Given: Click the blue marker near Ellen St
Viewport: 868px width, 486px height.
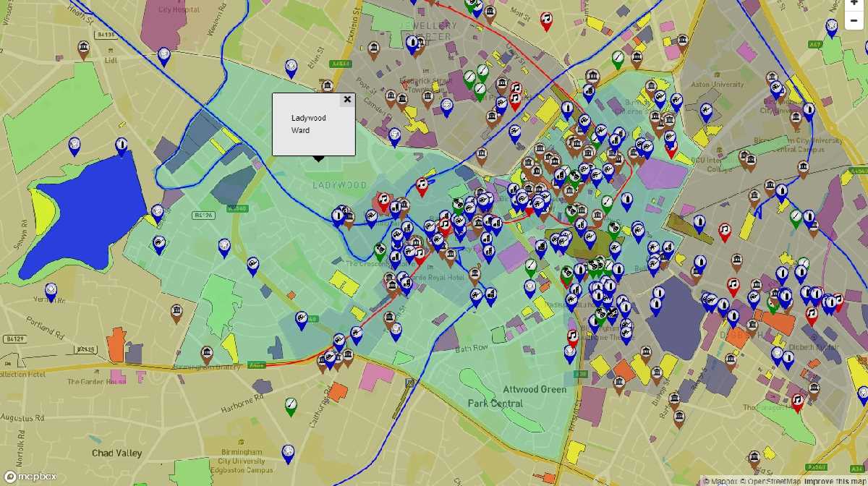Looking at the screenshot, I should tap(291, 67).
